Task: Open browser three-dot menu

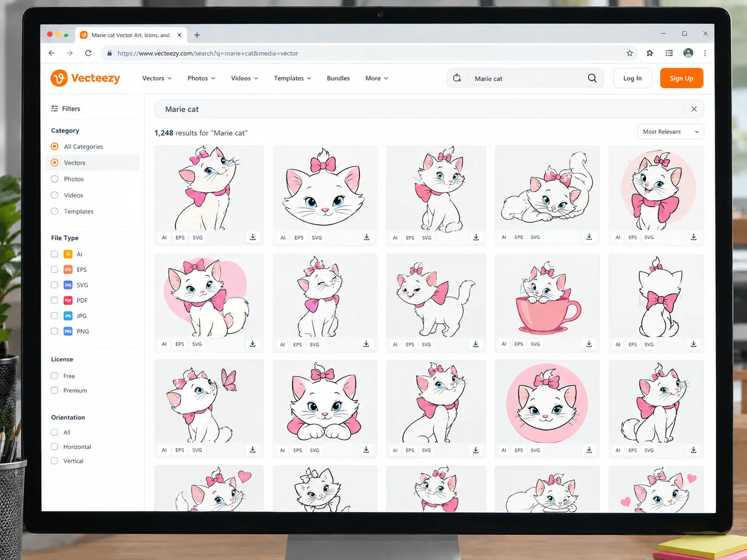Action: pyautogui.click(x=705, y=53)
